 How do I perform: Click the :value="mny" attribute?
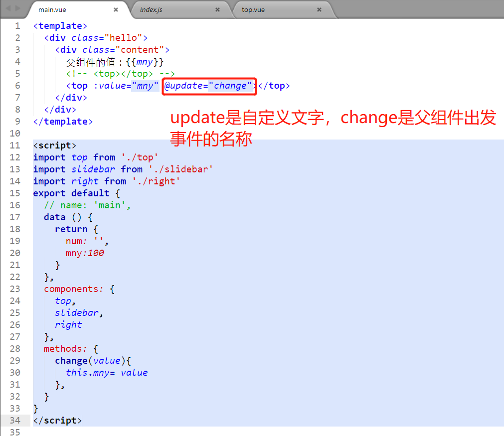126,86
